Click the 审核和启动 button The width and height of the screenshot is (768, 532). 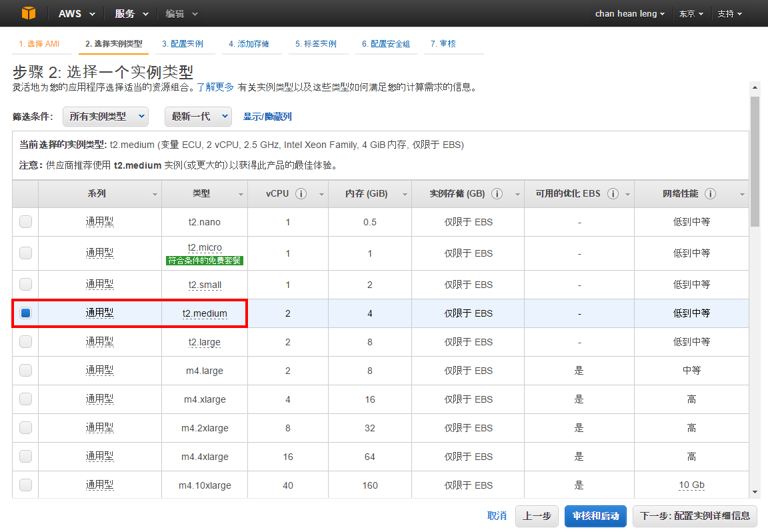(x=595, y=516)
